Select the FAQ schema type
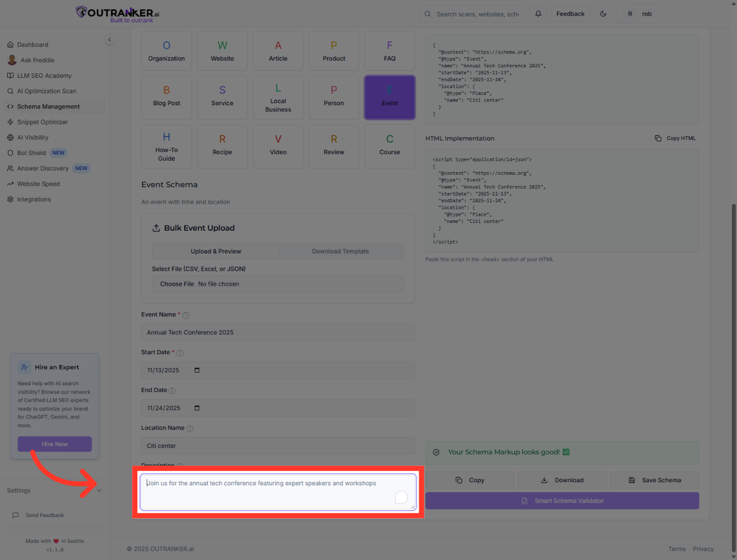Image resolution: width=737 pixels, height=560 pixels. [x=390, y=51]
